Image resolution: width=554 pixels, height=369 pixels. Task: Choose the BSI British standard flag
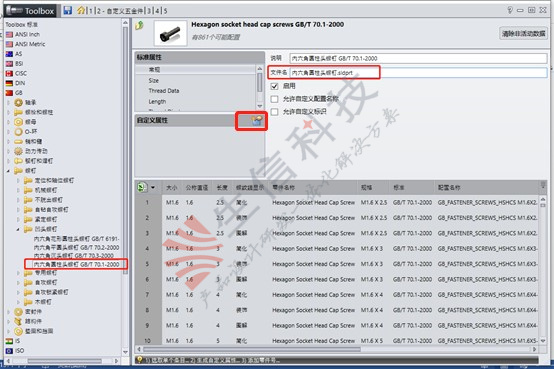click(10, 64)
